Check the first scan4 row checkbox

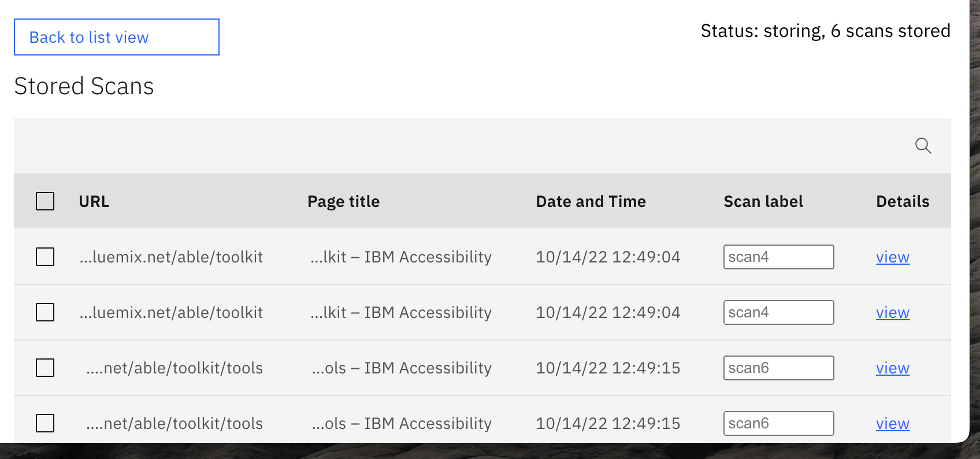(x=44, y=257)
